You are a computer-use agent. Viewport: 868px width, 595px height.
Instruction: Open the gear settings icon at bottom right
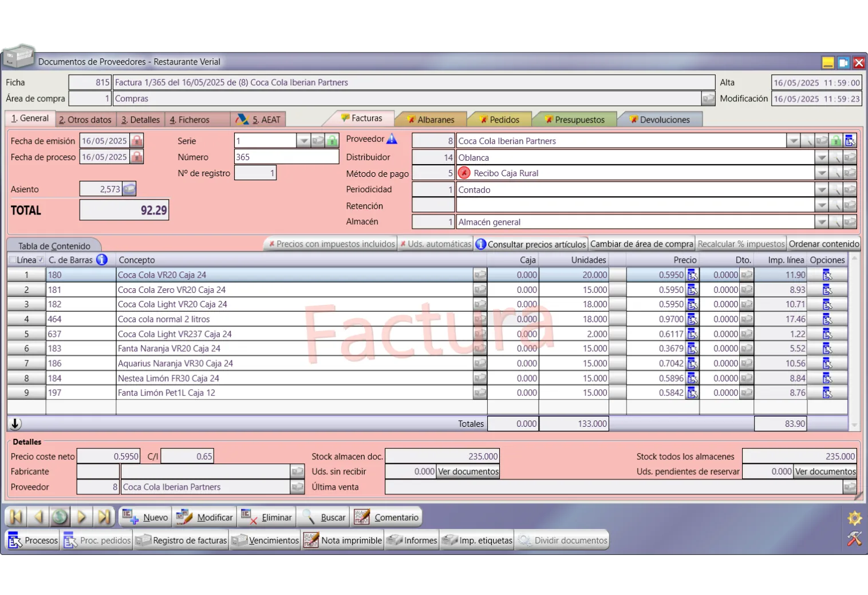[854, 518]
